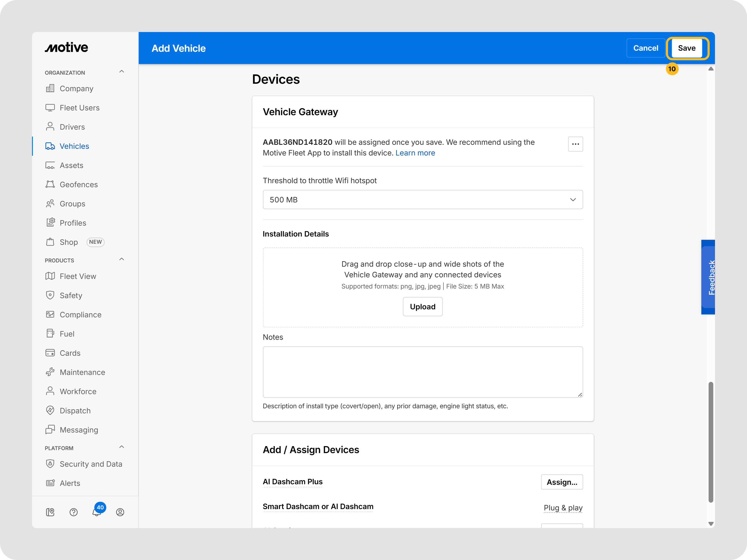The height and width of the screenshot is (560, 747).
Task: Go to the Safety section
Action: [71, 295]
